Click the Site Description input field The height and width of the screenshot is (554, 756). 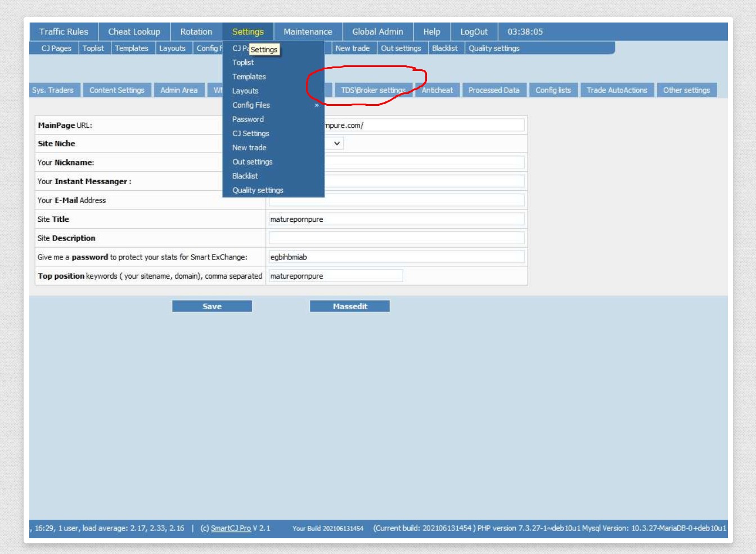(x=397, y=238)
